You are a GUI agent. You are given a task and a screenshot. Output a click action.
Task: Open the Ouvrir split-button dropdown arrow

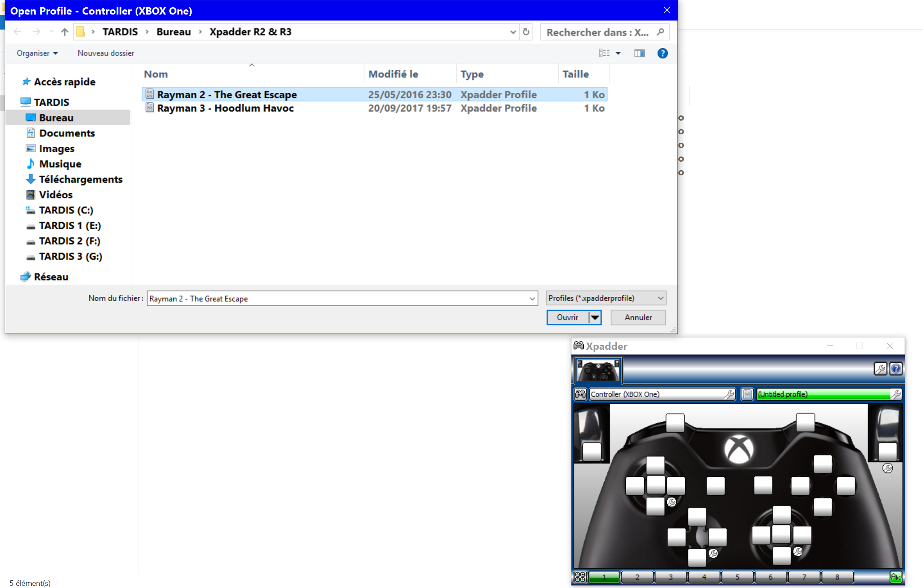[x=595, y=317]
